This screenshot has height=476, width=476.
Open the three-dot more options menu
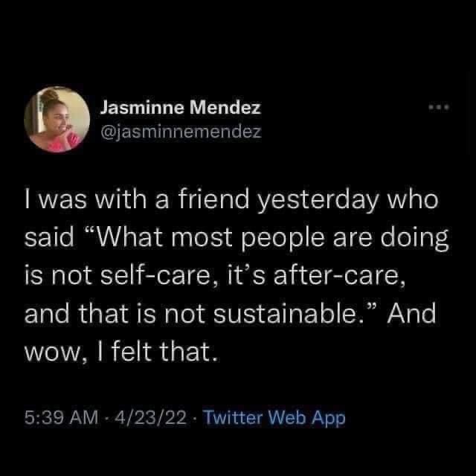[440, 109]
